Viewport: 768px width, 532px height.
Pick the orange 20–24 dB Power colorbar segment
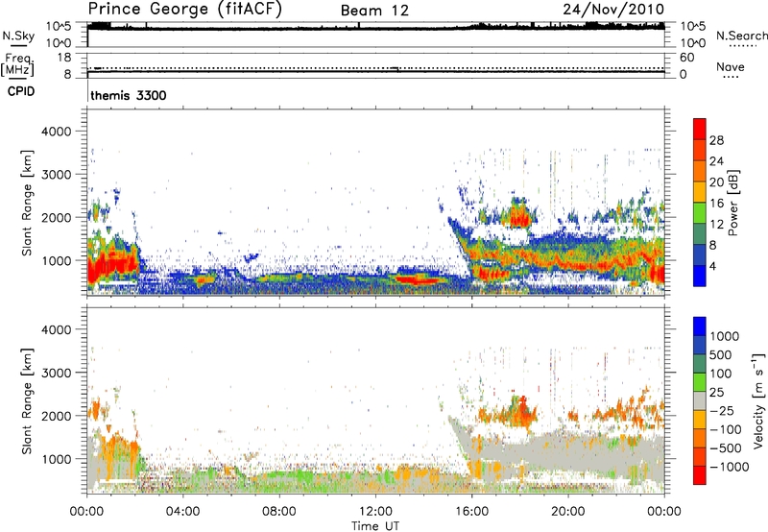[700, 171]
